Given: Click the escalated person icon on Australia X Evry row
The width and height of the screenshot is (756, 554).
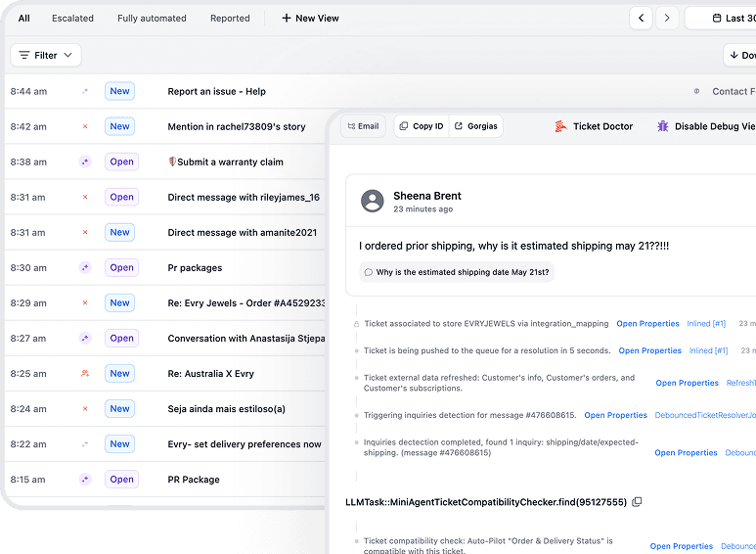Looking at the screenshot, I should 85,373.
